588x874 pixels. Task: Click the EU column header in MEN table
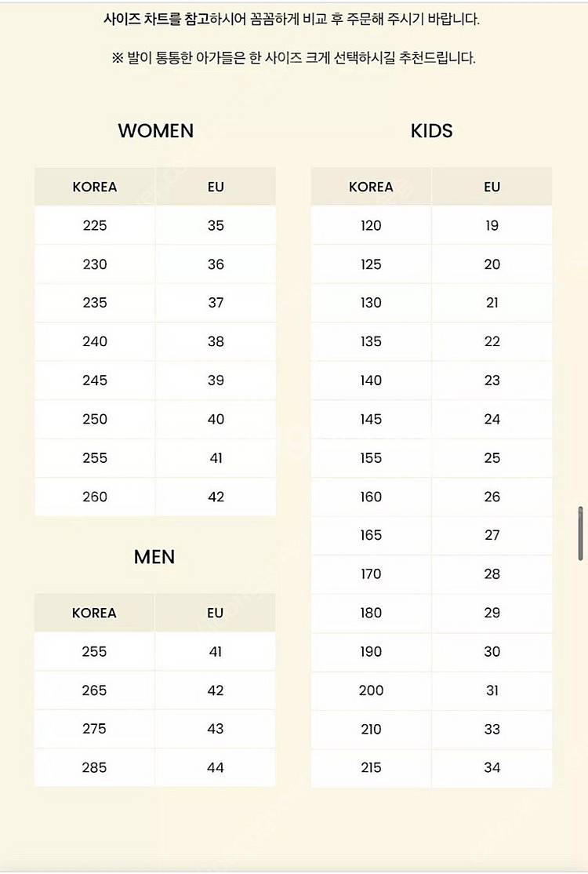pos(215,613)
